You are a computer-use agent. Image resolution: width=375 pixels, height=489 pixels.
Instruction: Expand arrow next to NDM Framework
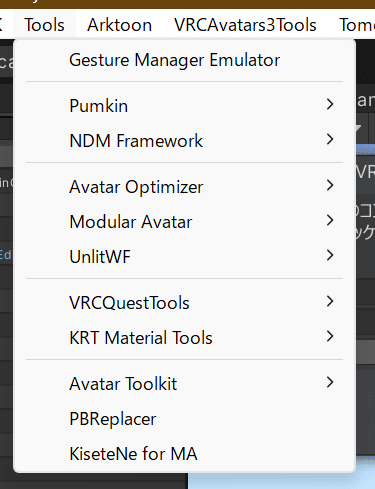click(x=330, y=139)
